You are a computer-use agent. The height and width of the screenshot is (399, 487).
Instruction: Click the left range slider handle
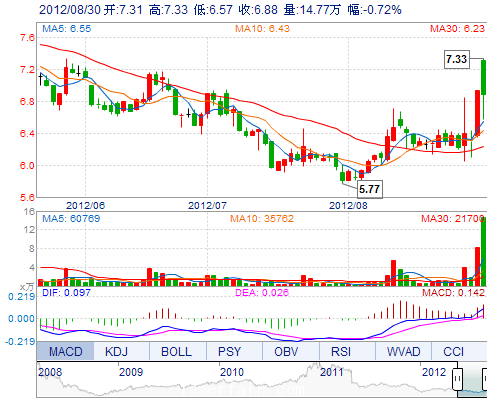tap(458, 379)
